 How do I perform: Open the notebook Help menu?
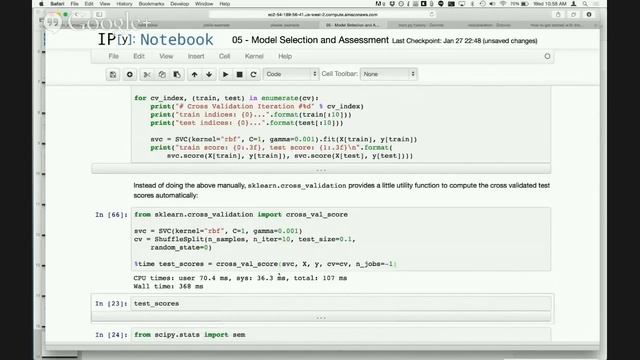pos(285,56)
